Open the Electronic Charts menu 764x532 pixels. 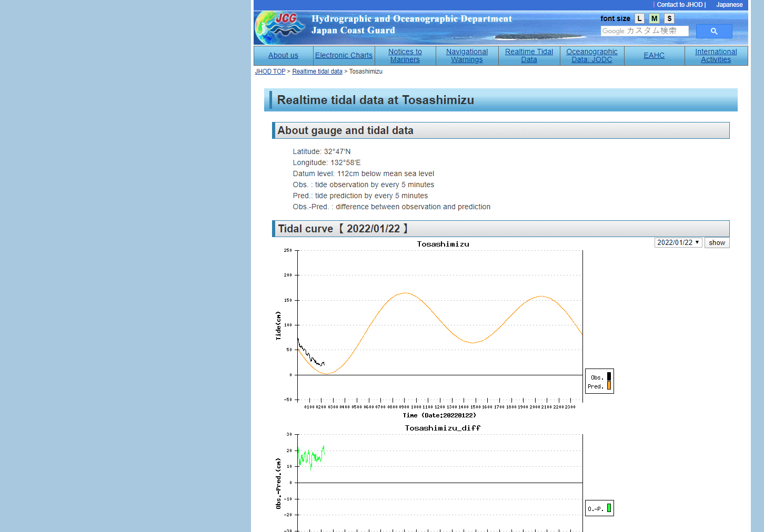(x=344, y=55)
